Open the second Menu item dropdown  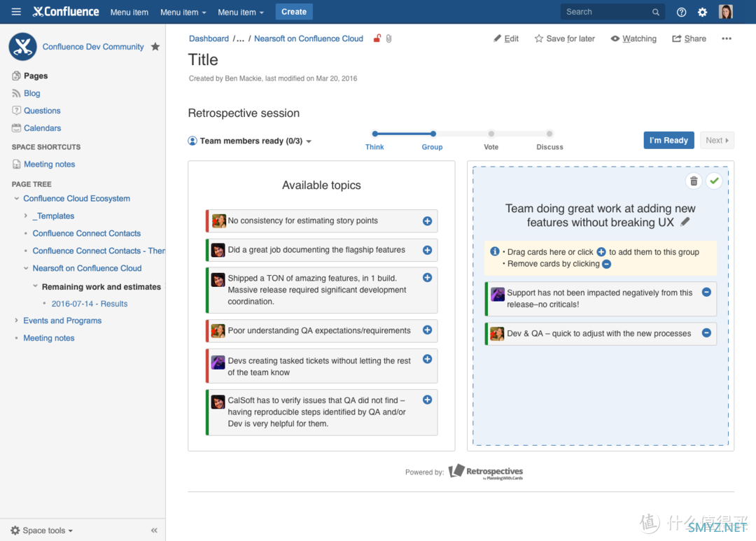[183, 12]
